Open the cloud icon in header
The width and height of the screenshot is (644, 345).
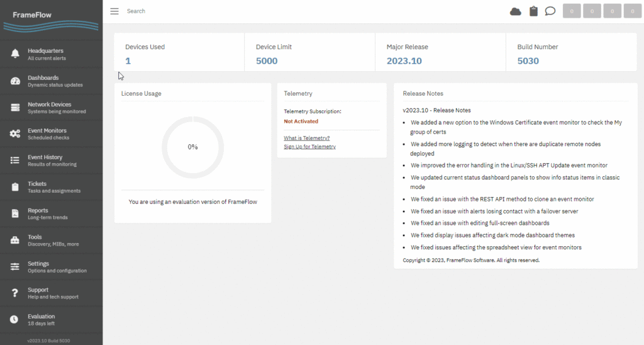(x=516, y=11)
